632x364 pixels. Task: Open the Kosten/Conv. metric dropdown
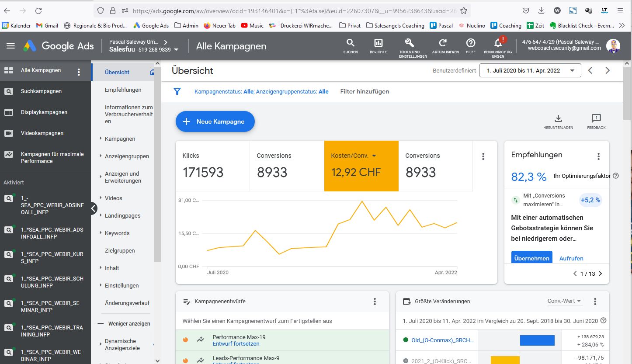(374, 156)
